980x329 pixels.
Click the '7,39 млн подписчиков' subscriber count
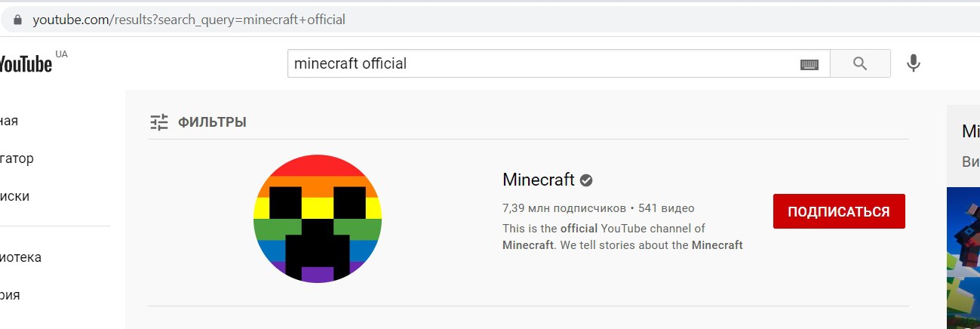564,208
